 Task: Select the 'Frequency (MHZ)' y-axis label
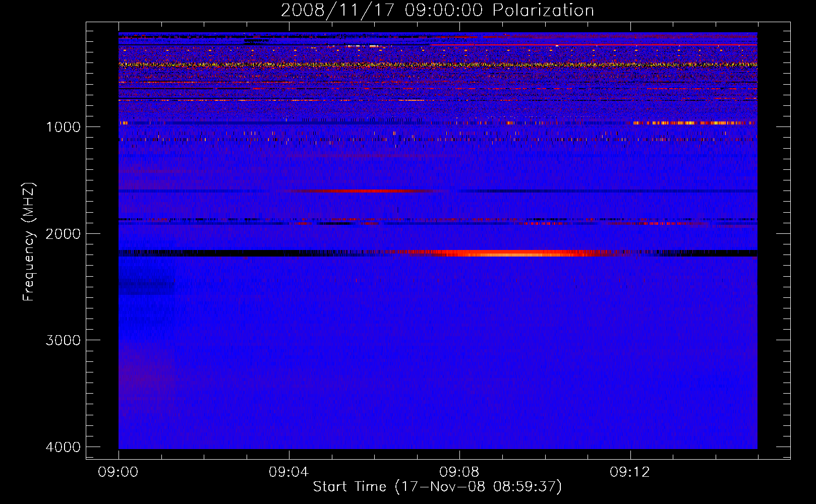[x=29, y=242]
